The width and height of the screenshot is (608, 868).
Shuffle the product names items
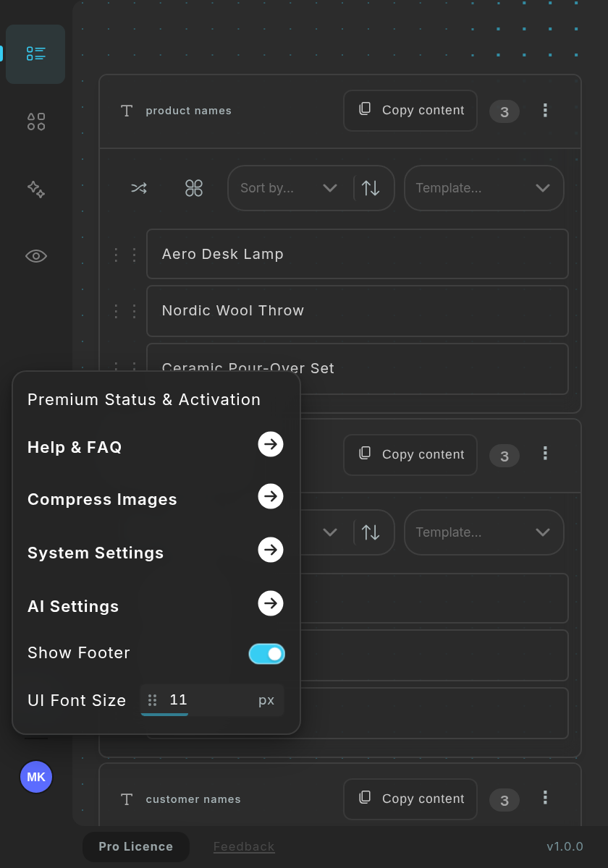pyautogui.click(x=139, y=188)
